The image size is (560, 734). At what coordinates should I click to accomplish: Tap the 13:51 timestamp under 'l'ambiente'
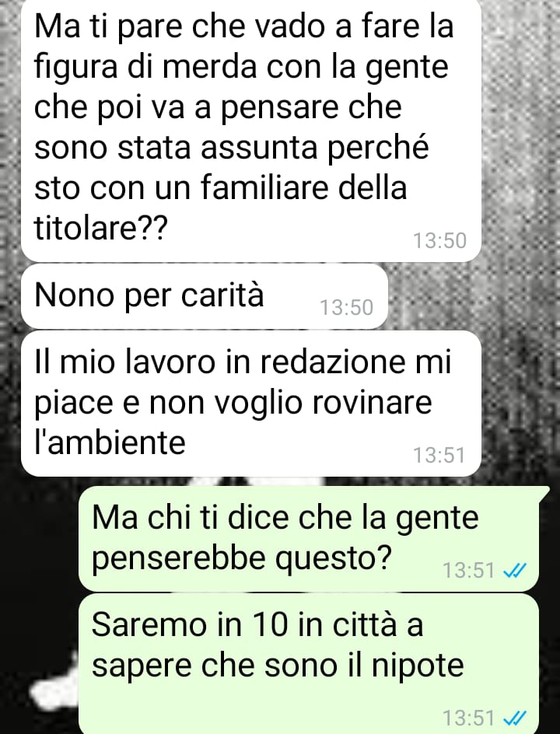pyautogui.click(x=439, y=455)
